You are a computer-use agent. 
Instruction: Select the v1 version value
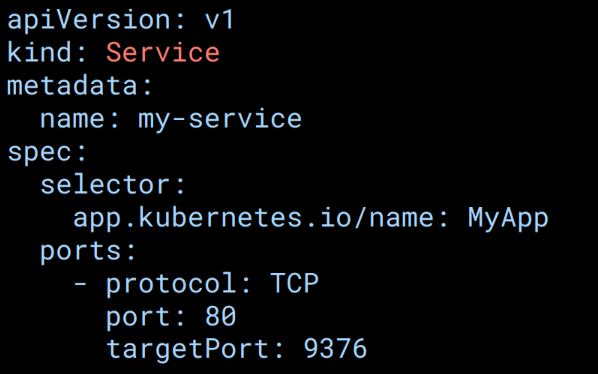point(219,20)
